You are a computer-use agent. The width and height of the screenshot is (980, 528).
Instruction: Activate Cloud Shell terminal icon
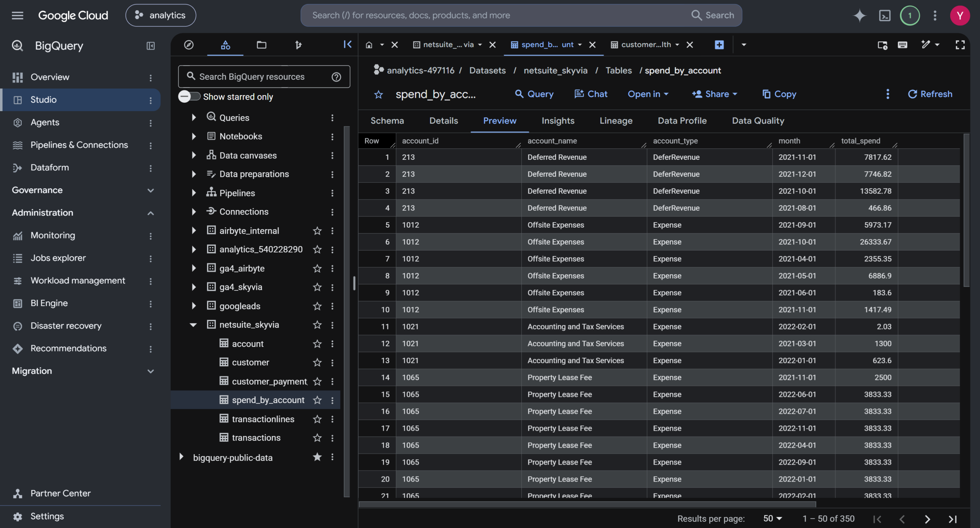coord(885,15)
